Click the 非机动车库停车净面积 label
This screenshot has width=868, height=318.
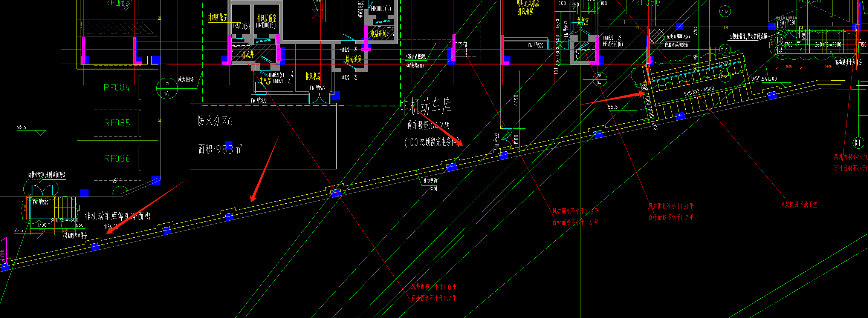(117, 216)
